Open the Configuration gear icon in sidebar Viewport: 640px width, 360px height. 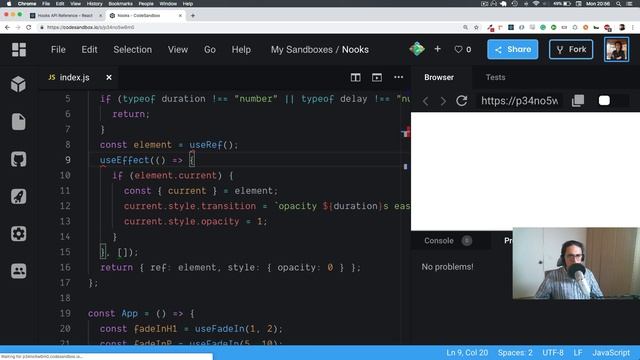[x=18, y=233]
